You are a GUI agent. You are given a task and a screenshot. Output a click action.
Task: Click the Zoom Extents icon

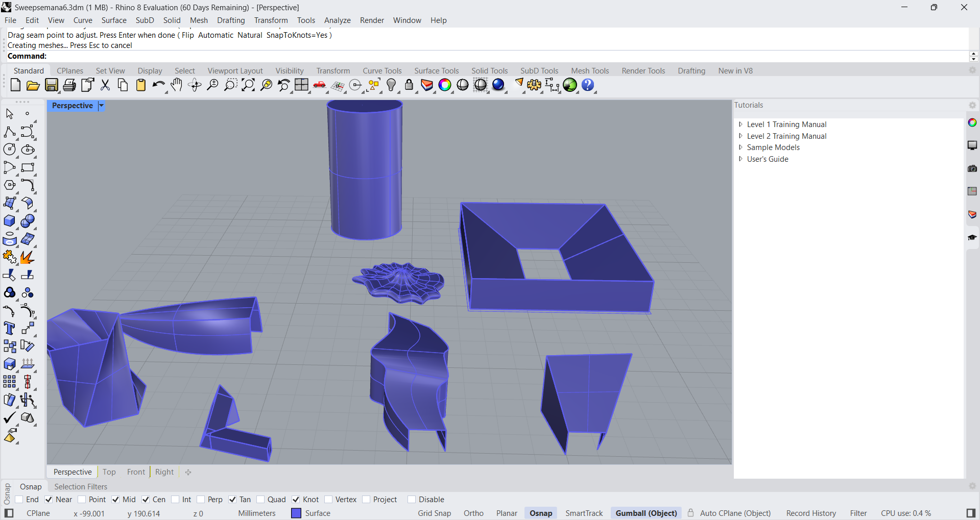pos(248,85)
